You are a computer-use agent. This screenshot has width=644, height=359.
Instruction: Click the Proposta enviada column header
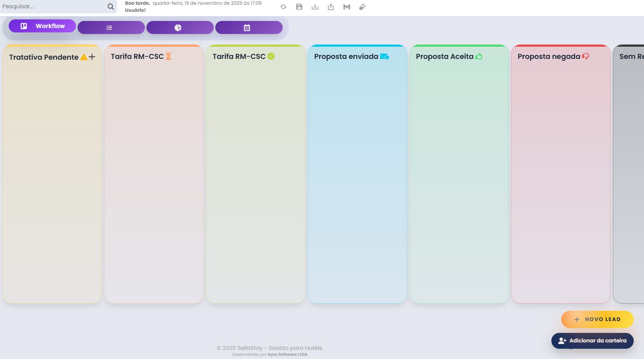click(346, 57)
